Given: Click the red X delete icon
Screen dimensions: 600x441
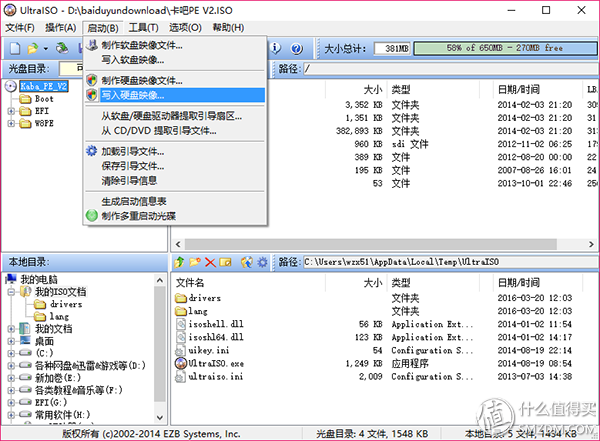Looking at the screenshot, I should (210, 262).
